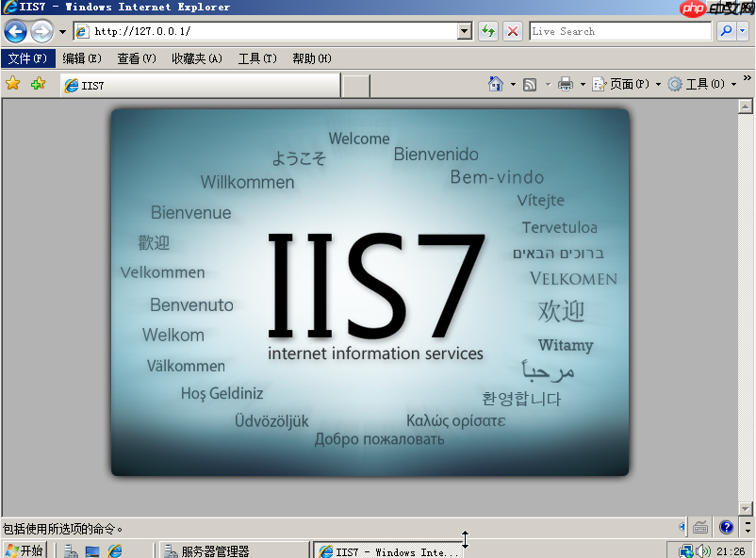Click the Back navigation arrow
The width and height of the screenshot is (756, 558).
14,31
